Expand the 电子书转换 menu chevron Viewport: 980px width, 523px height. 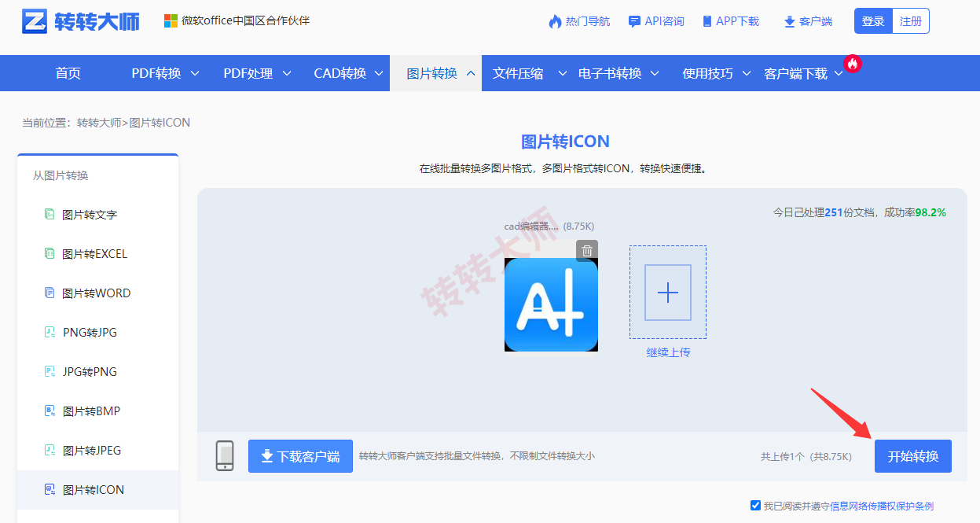[x=655, y=73]
